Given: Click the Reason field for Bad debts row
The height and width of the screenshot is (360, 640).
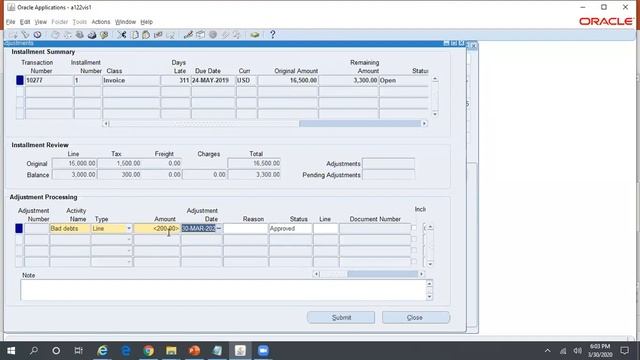Looking at the screenshot, I should pyautogui.click(x=245, y=229).
